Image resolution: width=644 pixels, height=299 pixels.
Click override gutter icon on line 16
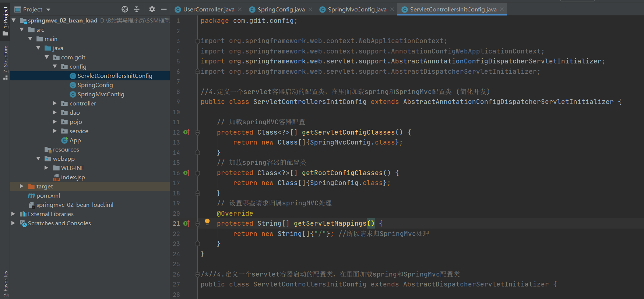click(186, 173)
